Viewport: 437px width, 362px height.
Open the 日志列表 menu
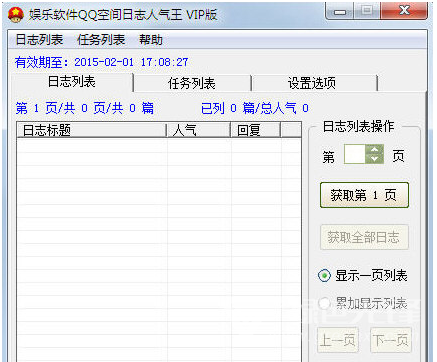[x=39, y=40]
